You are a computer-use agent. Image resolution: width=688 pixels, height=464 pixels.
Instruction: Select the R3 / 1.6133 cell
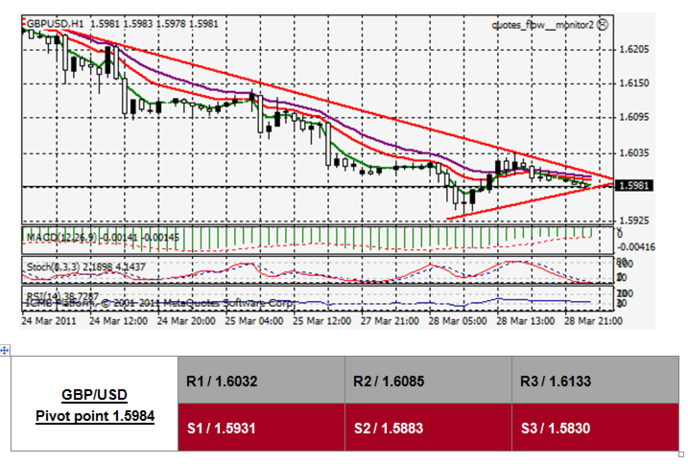[595, 380]
